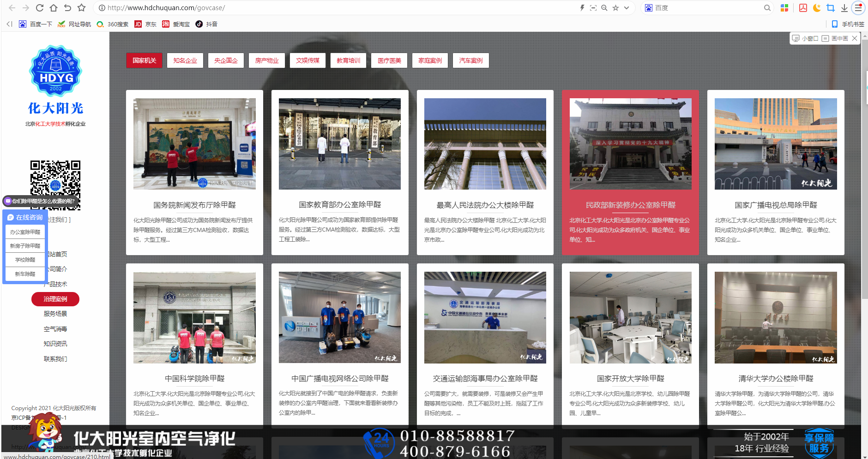The width and height of the screenshot is (868, 459).
Task: Select the 医疗医美 category tab
Action: coord(389,60)
